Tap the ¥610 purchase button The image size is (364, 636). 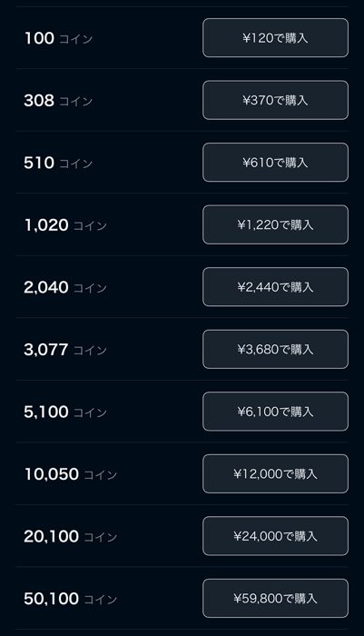[275, 163]
